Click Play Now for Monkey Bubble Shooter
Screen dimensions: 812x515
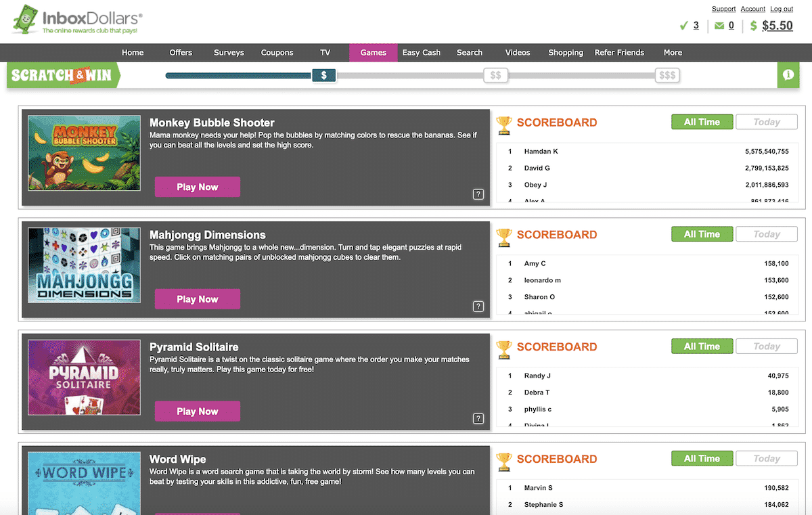(198, 187)
